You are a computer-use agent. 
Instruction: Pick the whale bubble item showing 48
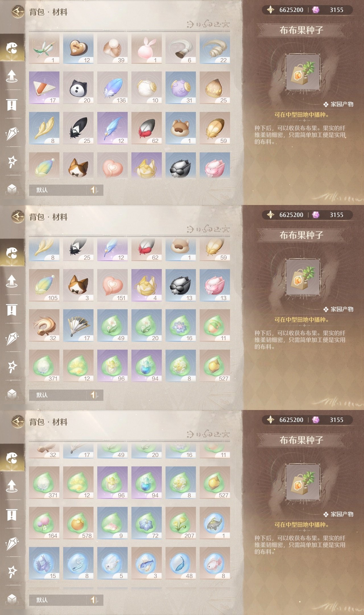point(181,563)
